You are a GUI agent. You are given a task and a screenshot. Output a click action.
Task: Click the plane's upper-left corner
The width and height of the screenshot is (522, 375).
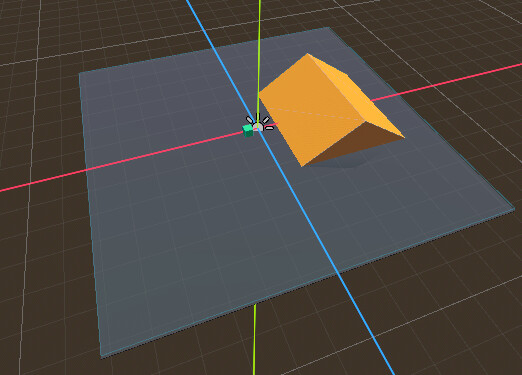[x=79, y=73]
